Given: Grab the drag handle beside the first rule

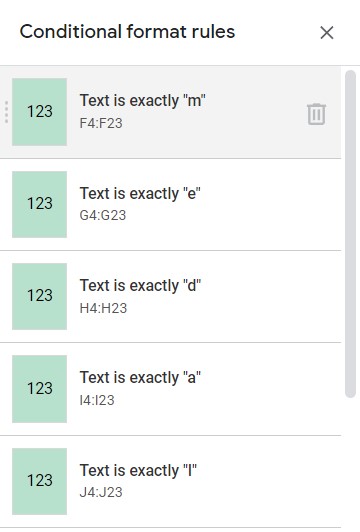Looking at the screenshot, I should pyautogui.click(x=6, y=112).
